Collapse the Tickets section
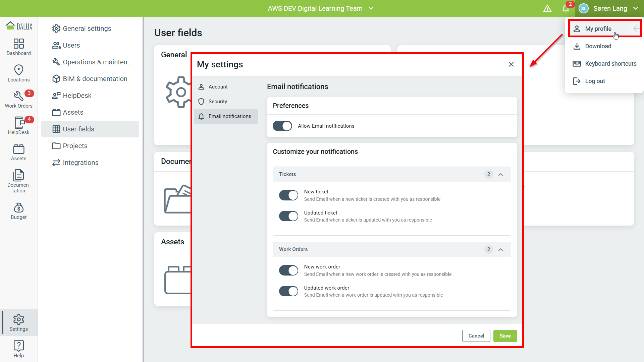The height and width of the screenshot is (362, 644). (x=500, y=174)
